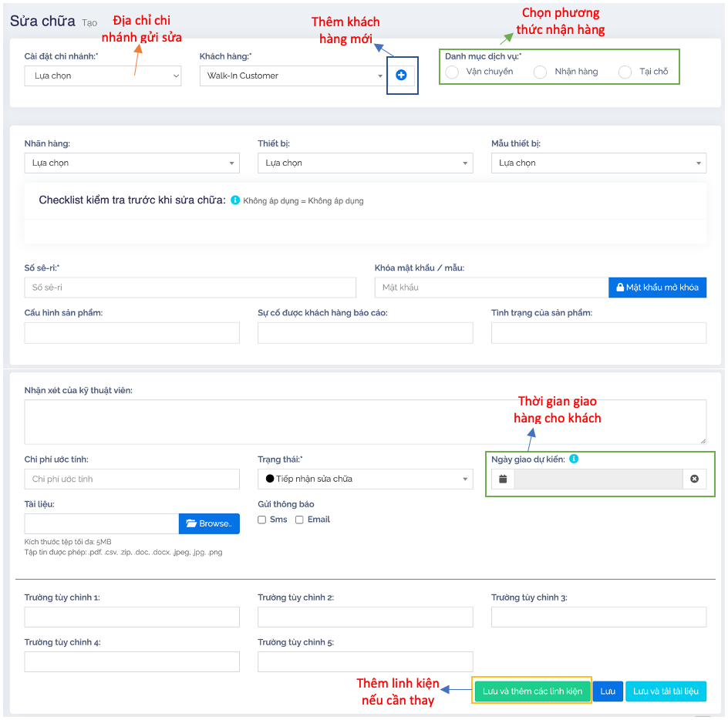Open the Nhãn hàng brand dropdown
The height and width of the screenshot is (720, 728).
click(x=132, y=163)
